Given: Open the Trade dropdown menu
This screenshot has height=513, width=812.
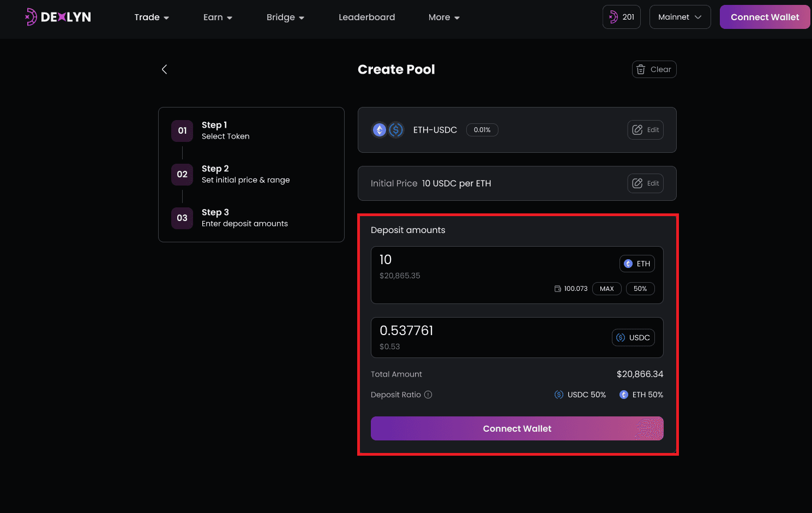Looking at the screenshot, I should [x=152, y=17].
